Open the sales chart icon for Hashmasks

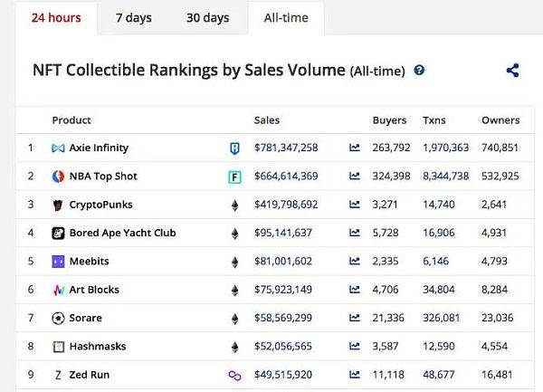click(354, 346)
